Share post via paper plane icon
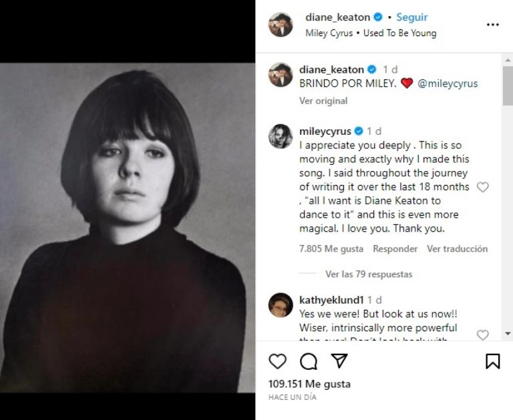 click(340, 361)
